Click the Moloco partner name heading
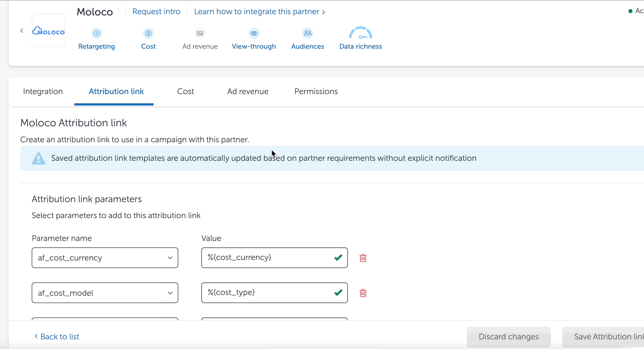Image resolution: width=644 pixels, height=349 pixels. tap(95, 12)
